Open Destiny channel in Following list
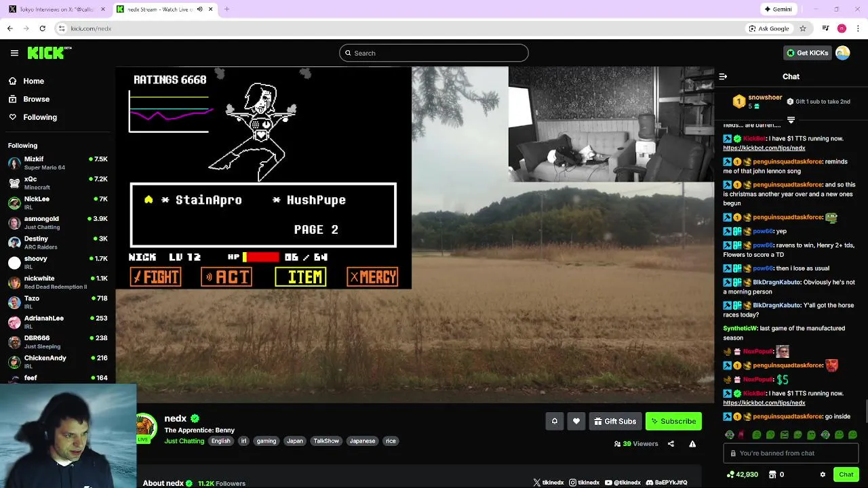This screenshot has width=868, height=488. click(58, 242)
